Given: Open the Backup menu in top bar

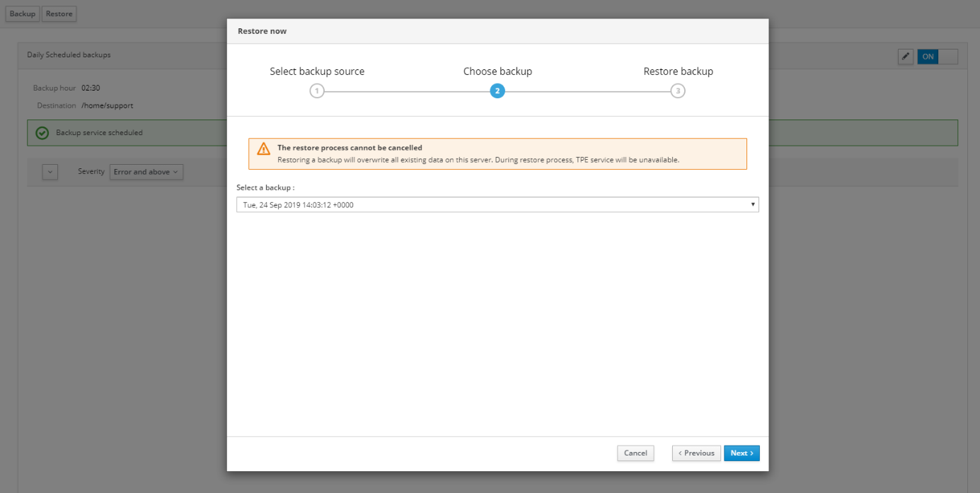Looking at the screenshot, I should pyautogui.click(x=23, y=14).
